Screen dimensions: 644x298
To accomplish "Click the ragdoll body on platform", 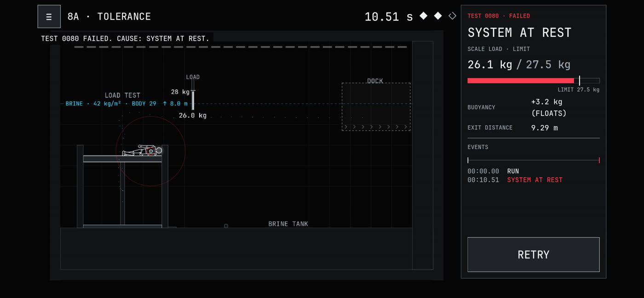I will click(x=142, y=151).
